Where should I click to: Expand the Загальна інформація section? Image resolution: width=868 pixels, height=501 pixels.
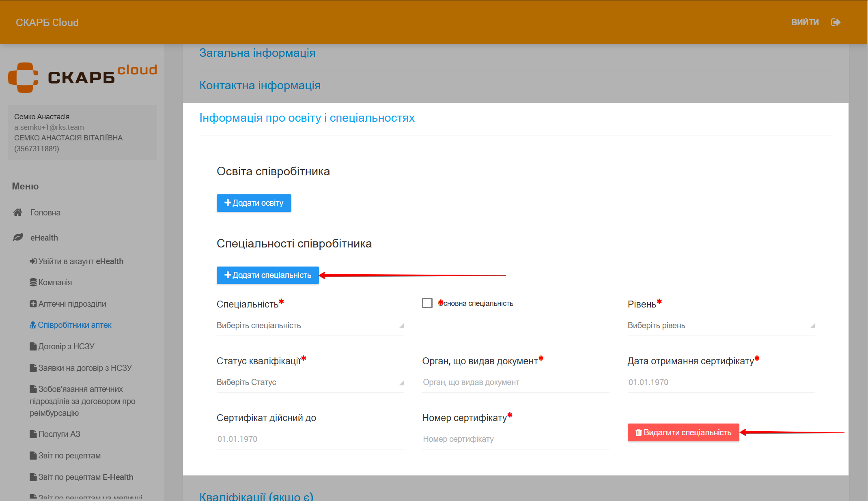coord(257,53)
